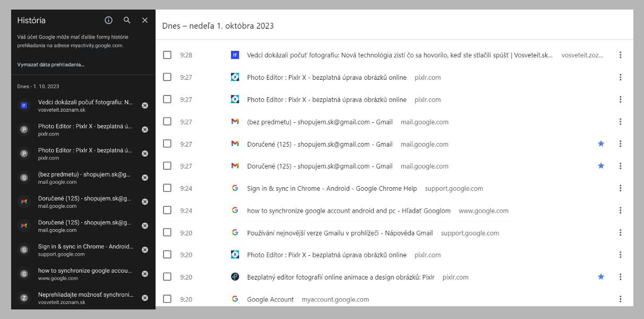
Task: Open 'Vedci dokázali počuť fotografiu' history link
Action: coord(400,55)
